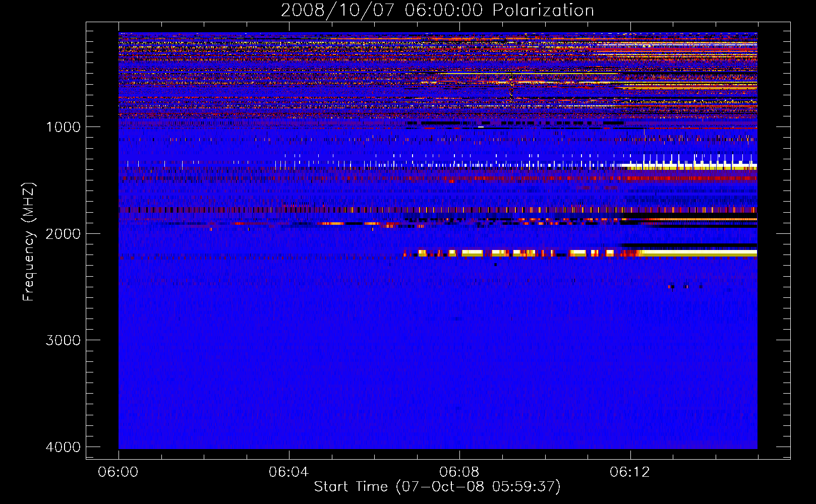
Task: Click the spectrogram's bright white band near 1350 MHz
Action: coord(688,166)
